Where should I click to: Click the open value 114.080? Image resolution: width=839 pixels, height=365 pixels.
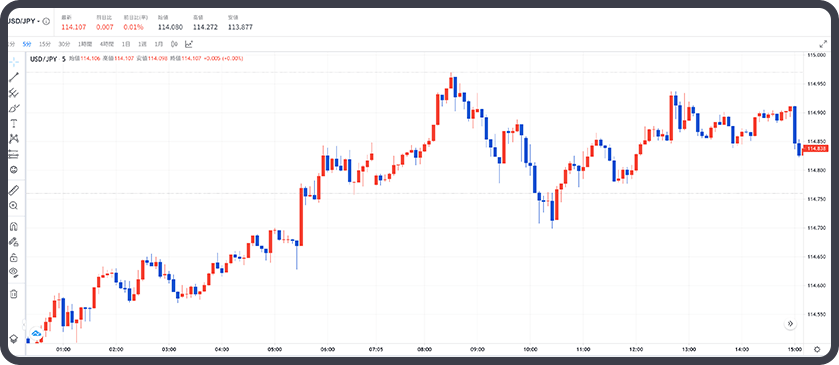click(x=170, y=27)
